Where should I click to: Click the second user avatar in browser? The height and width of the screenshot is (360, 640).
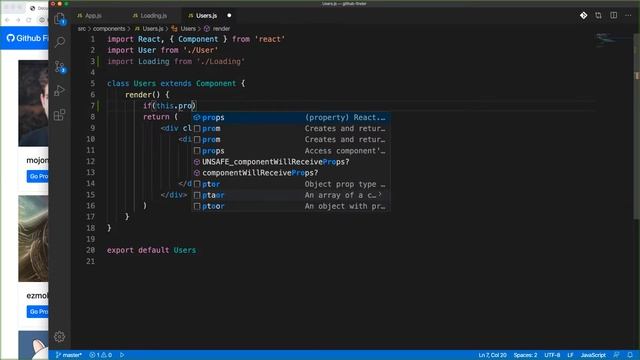33,239
